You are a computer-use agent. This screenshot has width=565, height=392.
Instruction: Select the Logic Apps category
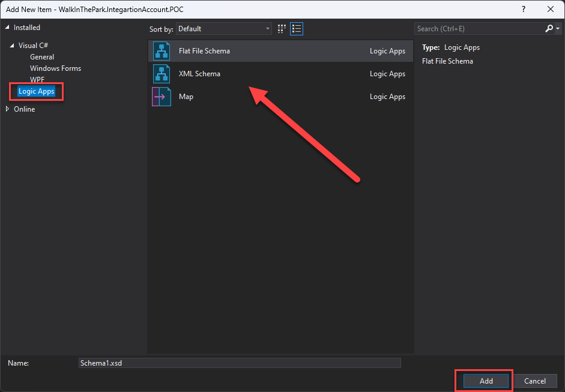(37, 91)
